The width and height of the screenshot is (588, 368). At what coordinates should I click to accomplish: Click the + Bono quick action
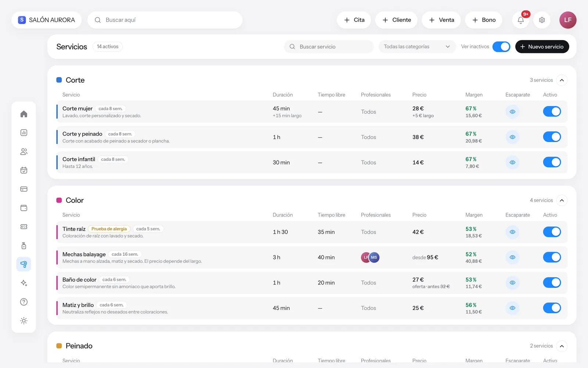tap(484, 20)
